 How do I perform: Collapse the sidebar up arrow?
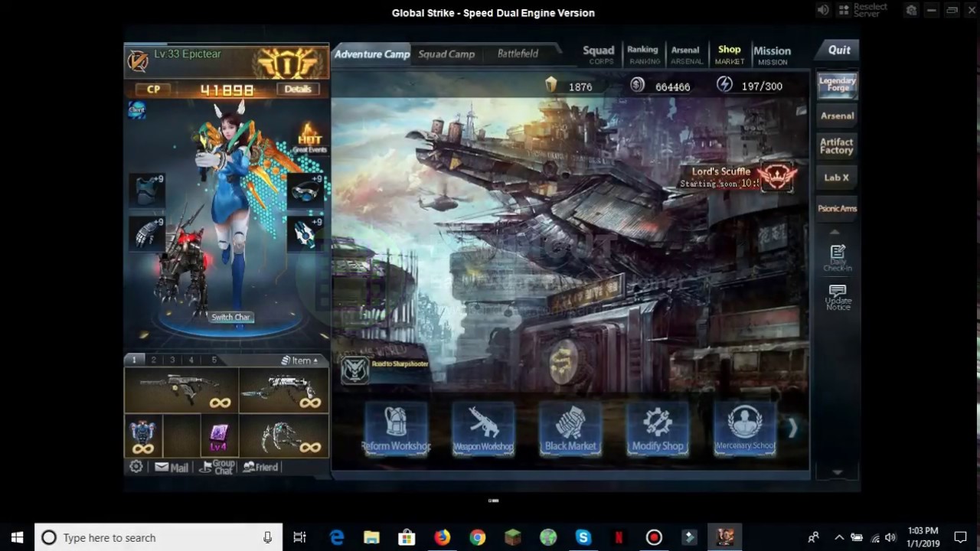tap(835, 232)
